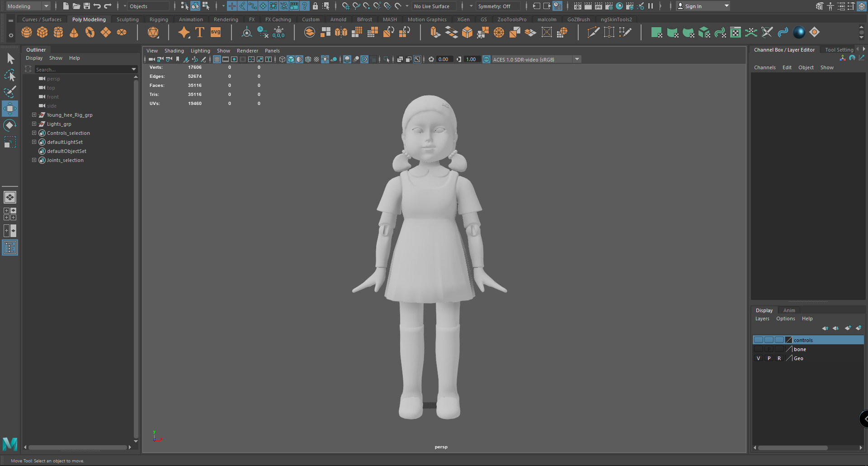Viewport: 868px width, 466px height.
Task: Pick the arrow Select tool
Action: [x=10, y=58]
